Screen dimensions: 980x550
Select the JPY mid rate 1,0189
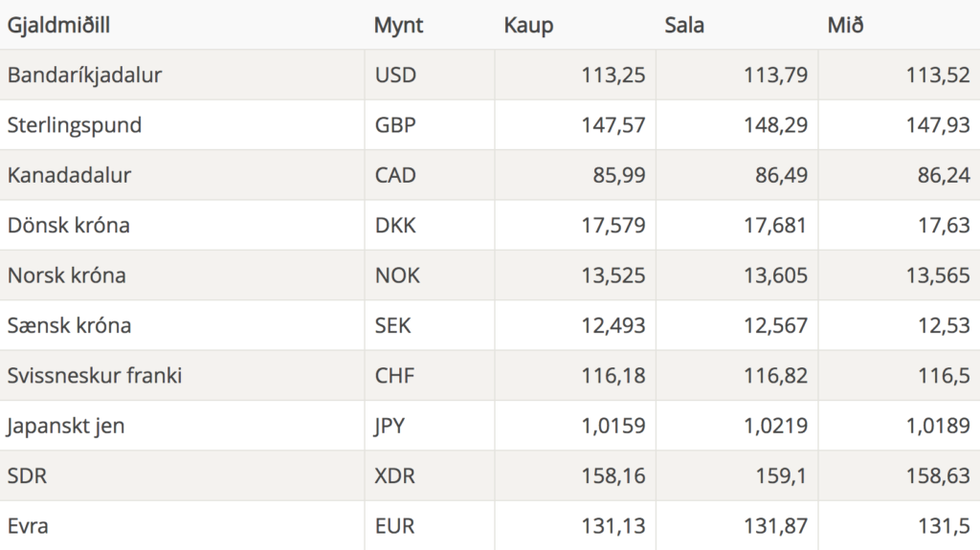tap(938, 426)
